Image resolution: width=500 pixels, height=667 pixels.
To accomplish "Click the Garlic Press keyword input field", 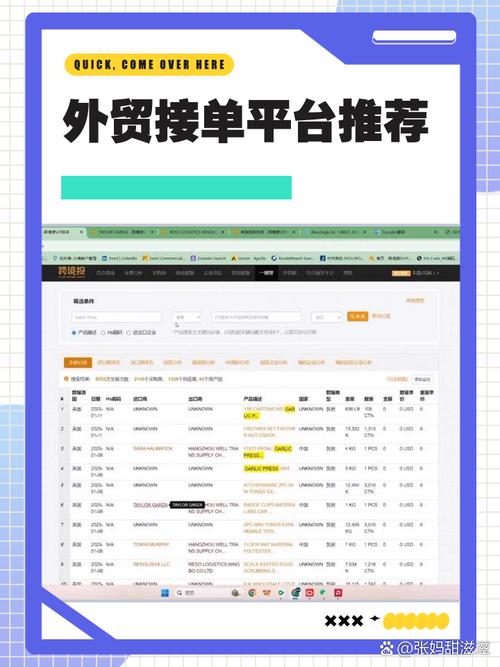I will pyautogui.click(x=117, y=317).
